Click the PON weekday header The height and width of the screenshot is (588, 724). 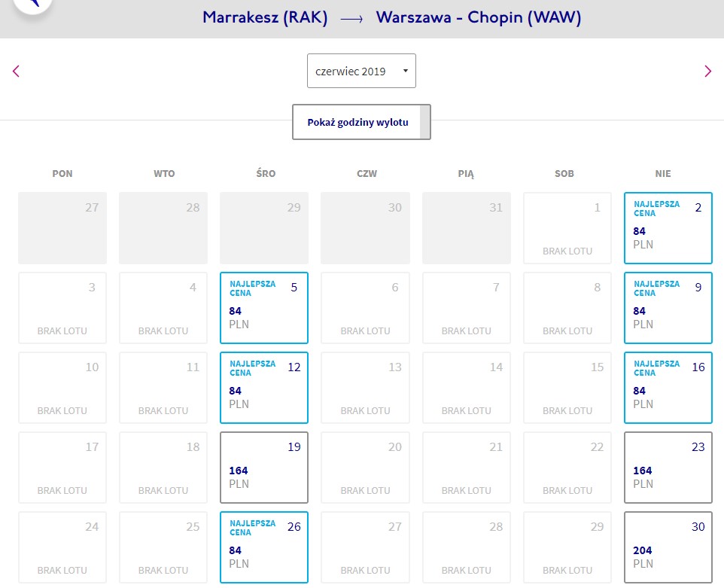coord(62,174)
